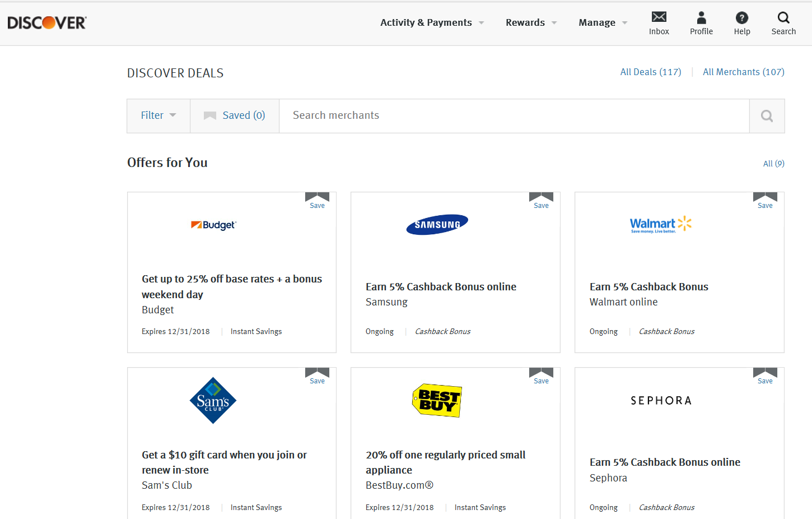Click the Search merchants input field
812x519 pixels.
tap(514, 115)
